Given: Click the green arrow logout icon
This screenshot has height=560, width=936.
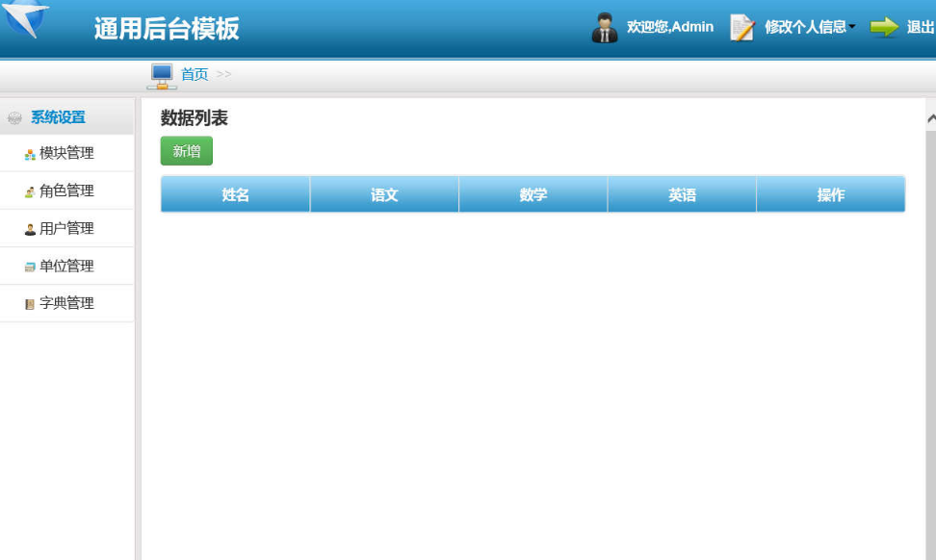Looking at the screenshot, I should click(x=883, y=28).
